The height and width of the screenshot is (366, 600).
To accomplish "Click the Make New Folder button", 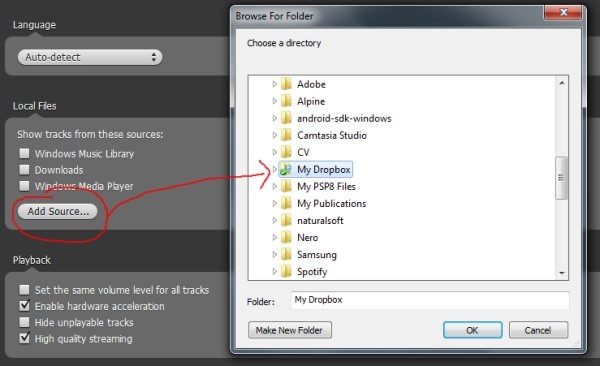I will 290,330.
